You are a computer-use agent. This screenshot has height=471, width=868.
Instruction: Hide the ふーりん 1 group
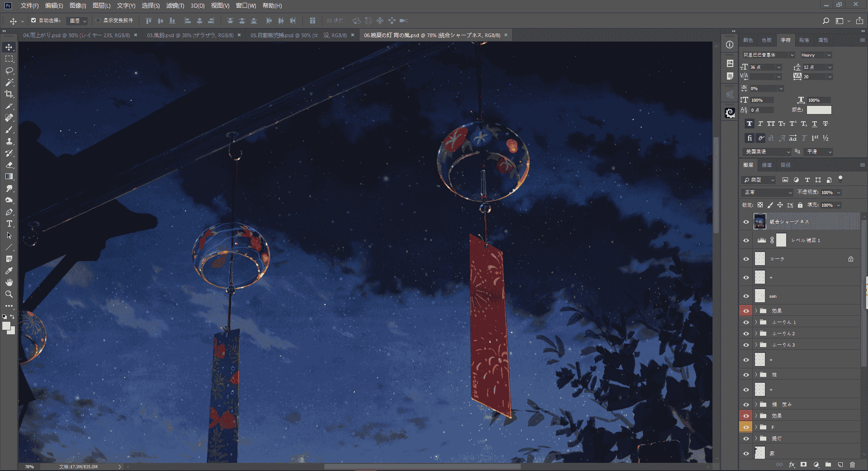(x=746, y=322)
